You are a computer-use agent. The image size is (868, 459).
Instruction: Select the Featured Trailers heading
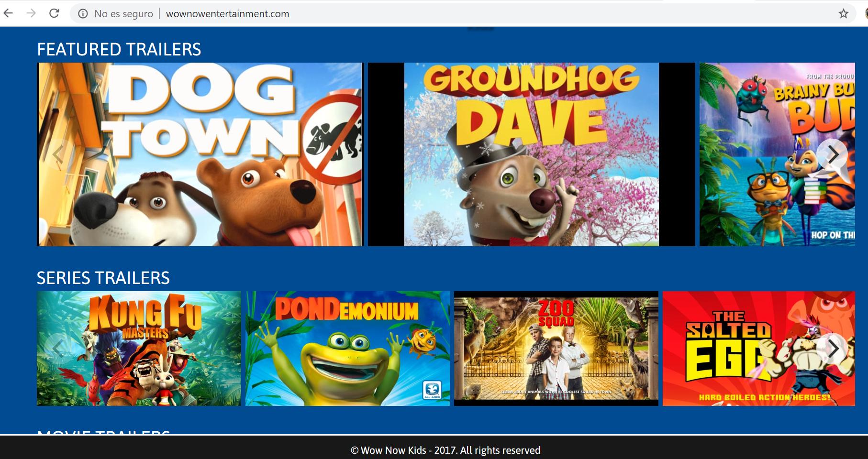(119, 49)
